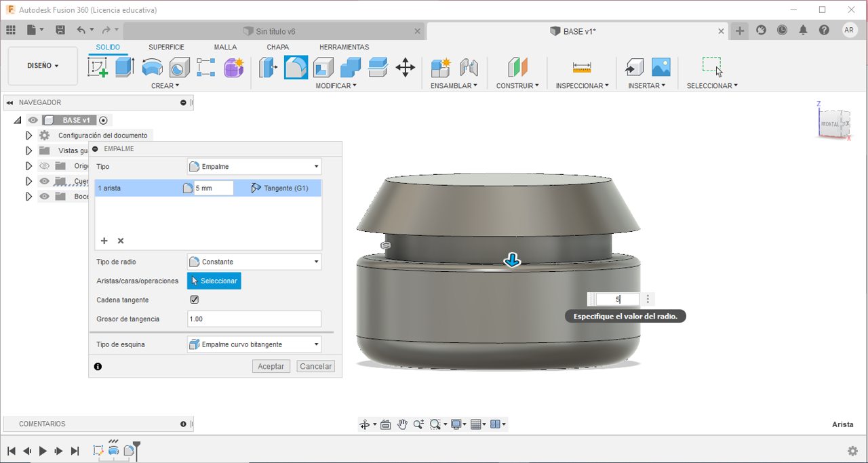Open the ENSAMBLAR dropdown menu
868x463 pixels.
tap(454, 86)
